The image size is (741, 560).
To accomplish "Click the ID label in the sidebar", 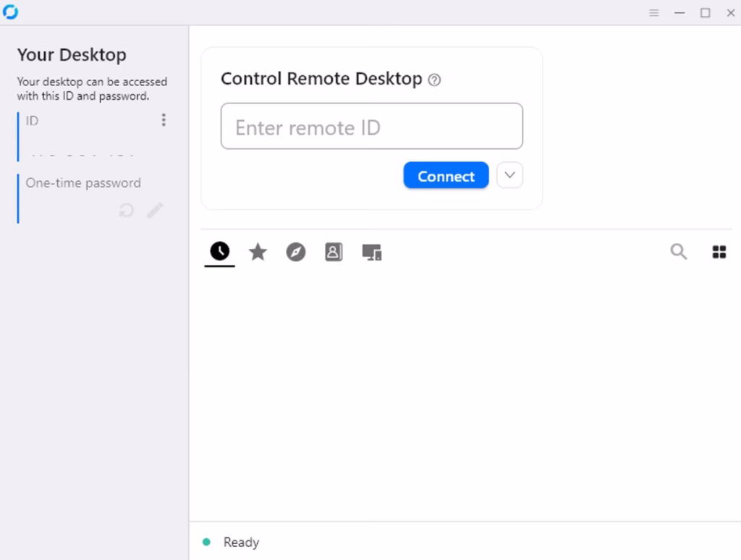I will [x=32, y=121].
